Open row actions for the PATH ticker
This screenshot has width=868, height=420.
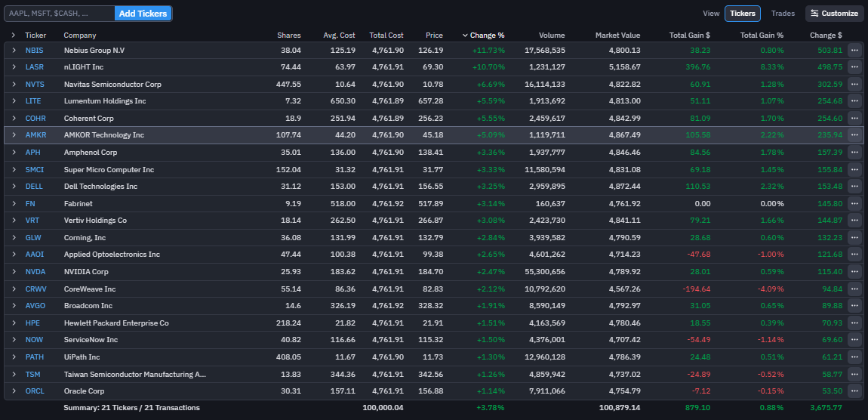point(854,357)
